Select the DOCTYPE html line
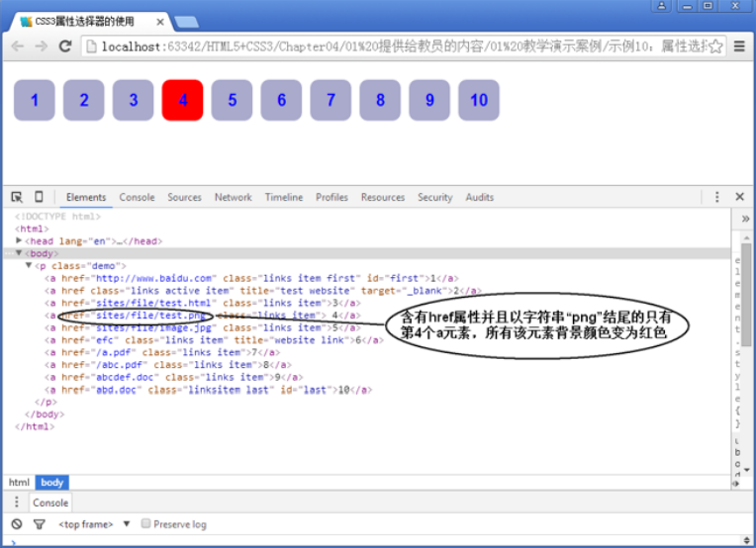Screen dimensions: 756x548 (57, 217)
